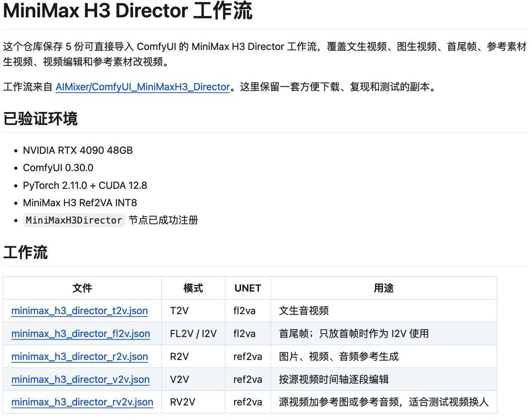Click the '工作流' section heading above table

25,253
